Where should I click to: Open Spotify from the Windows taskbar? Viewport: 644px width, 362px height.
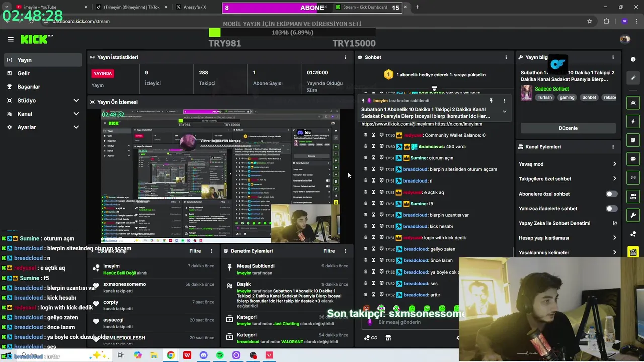point(220,355)
